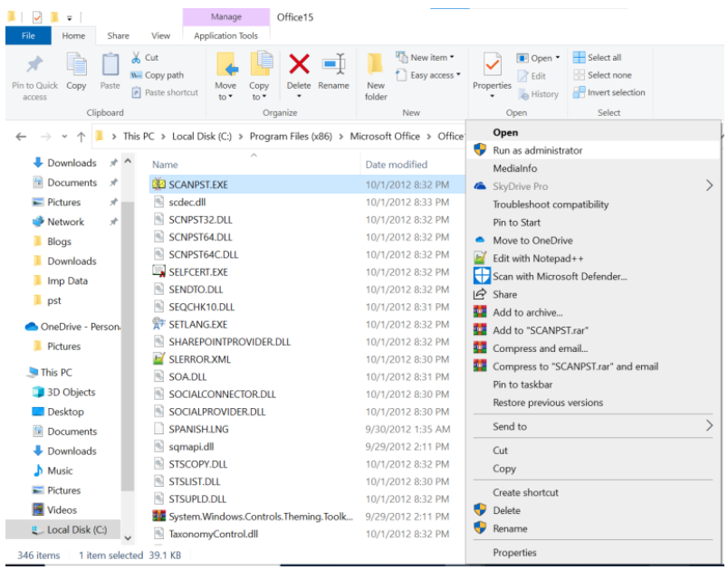Expand the SkyDrive Pro submenu
The image size is (728, 570).
pyautogui.click(x=709, y=186)
